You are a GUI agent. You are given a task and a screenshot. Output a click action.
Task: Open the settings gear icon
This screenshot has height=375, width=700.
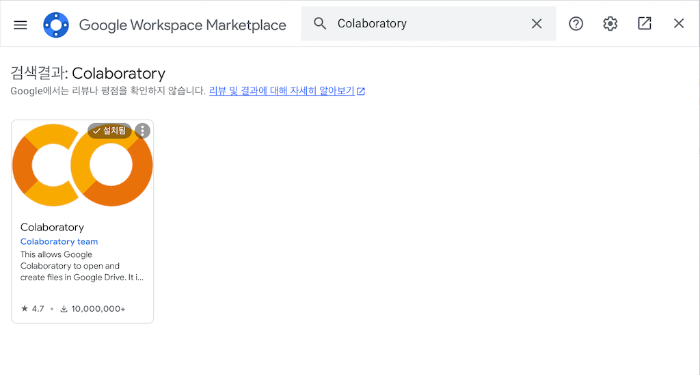point(610,24)
